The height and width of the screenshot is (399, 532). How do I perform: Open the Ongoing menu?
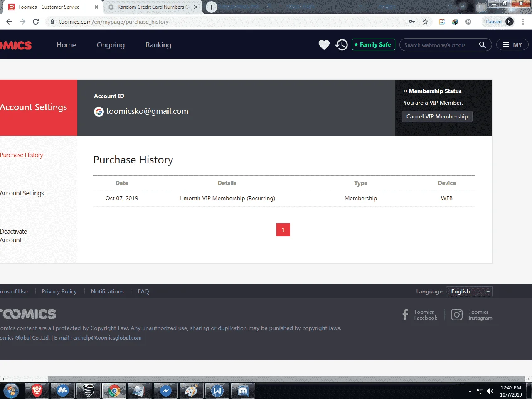pyautogui.click(x=111, y=45)
